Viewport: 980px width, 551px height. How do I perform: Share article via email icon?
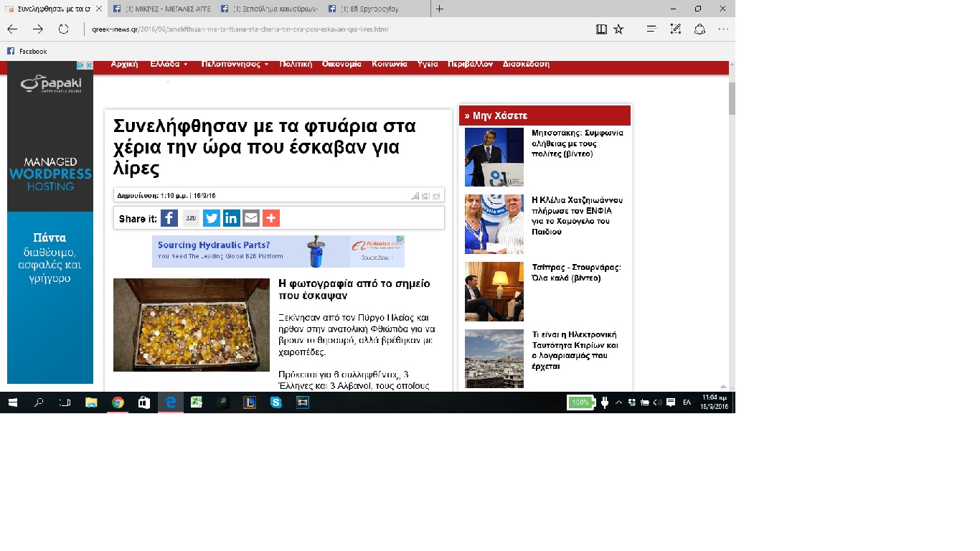pos(250,218)
